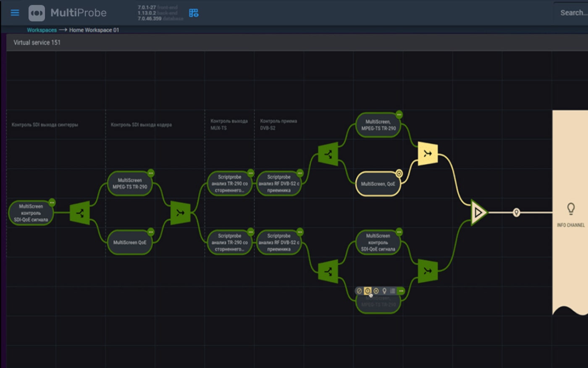Click label Контроль приема DVB-S2
This screenshot has height=368, width=588.
click(x=278, y=124)
